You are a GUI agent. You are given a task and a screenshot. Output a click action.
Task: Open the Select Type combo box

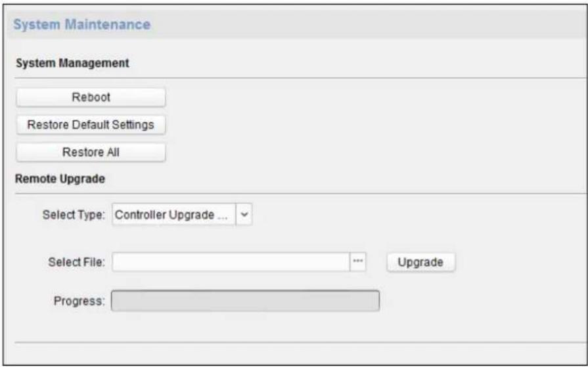tap(182, 215)
